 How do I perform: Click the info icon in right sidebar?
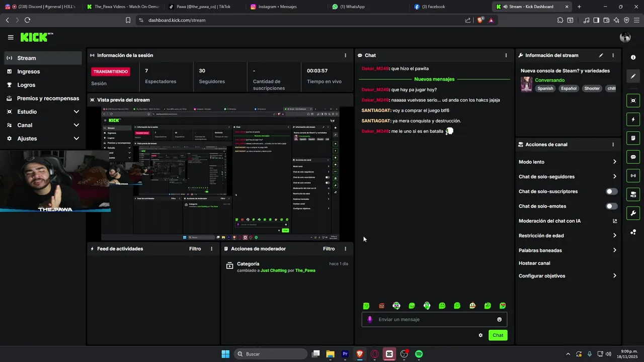(x=633, y=57)
